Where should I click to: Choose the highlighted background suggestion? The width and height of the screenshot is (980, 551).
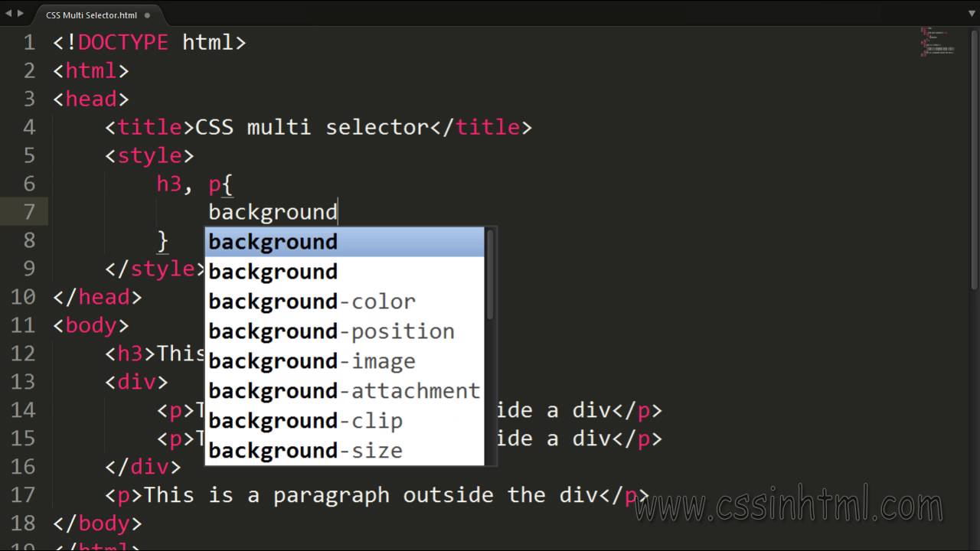345,242
